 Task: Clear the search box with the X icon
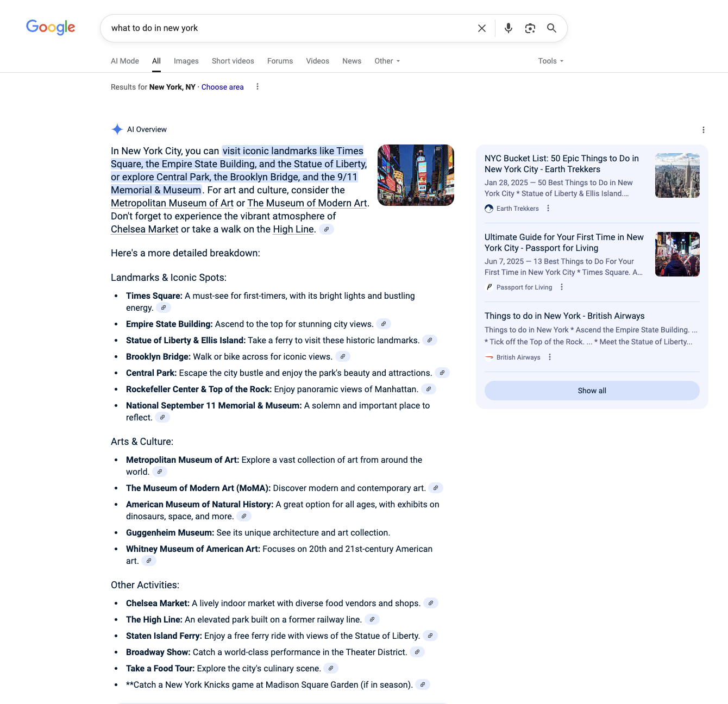(x=482, y=28)
